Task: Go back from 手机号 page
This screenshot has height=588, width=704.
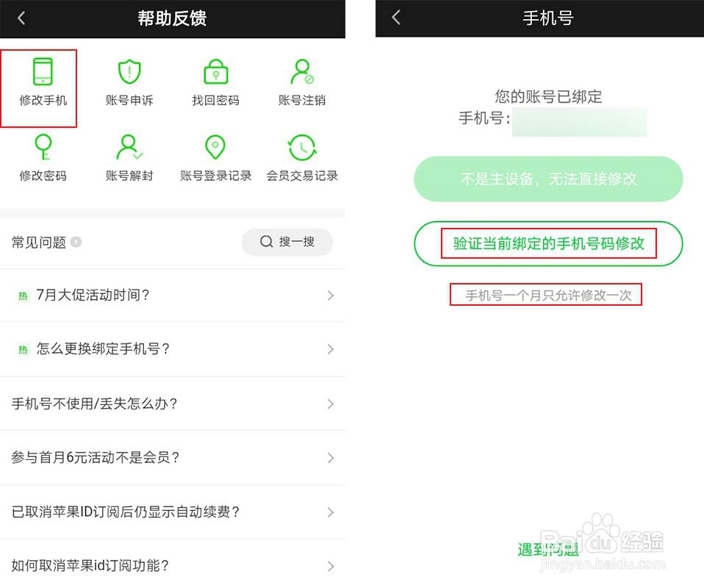Action: pos(395,18)
